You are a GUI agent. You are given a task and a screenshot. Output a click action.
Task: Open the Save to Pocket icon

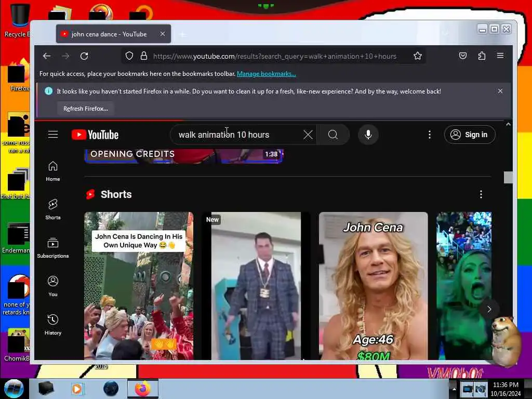pos(463,56)
